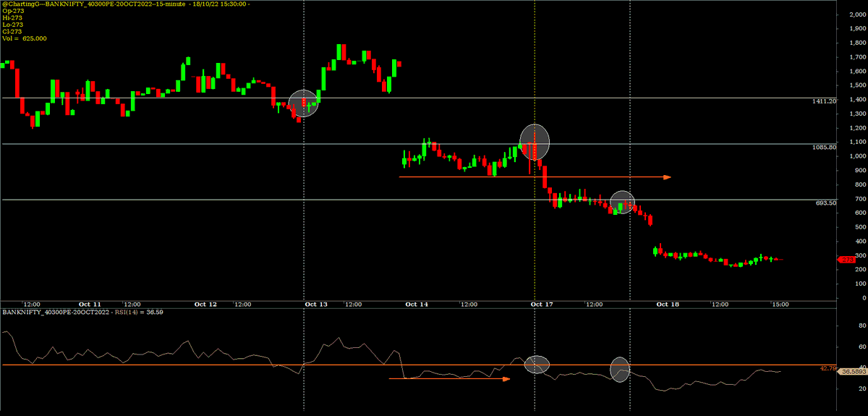Click the orange 42.79 RSI level label
Image resolution: width=868 pixels, height=416 pixels.
pyautogui.click(x=828, y=368)
